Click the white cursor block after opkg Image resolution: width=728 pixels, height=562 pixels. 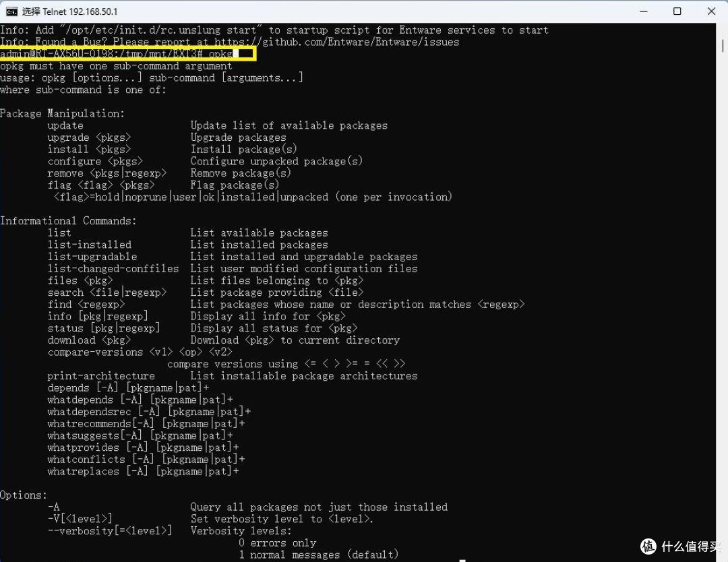tap(245, 54)
